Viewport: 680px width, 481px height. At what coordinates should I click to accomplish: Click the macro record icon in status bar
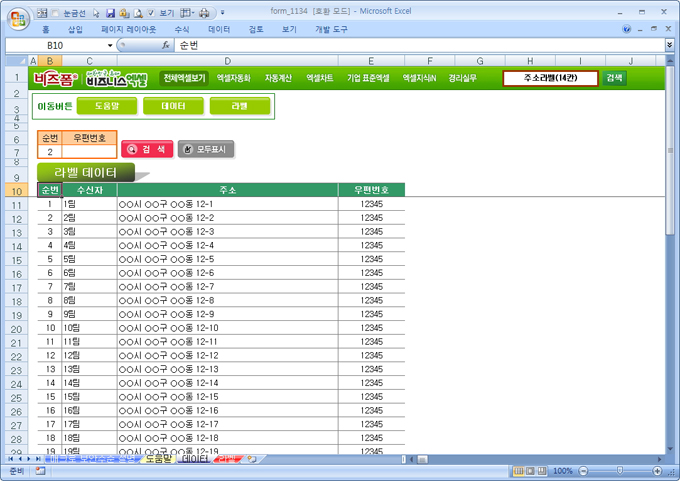tap(40, 470)
